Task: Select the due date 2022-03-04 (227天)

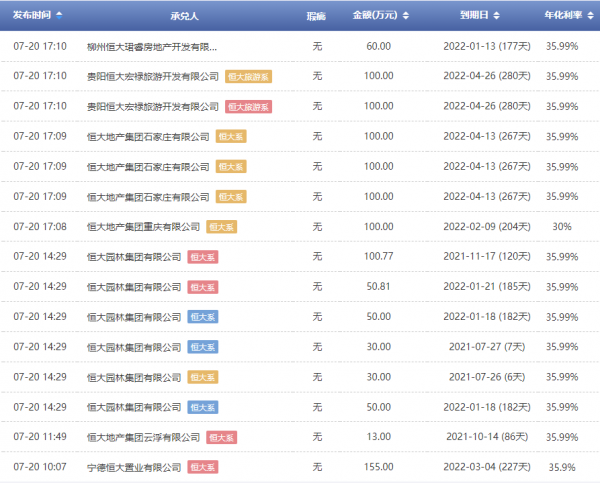Action: [487, 467]
